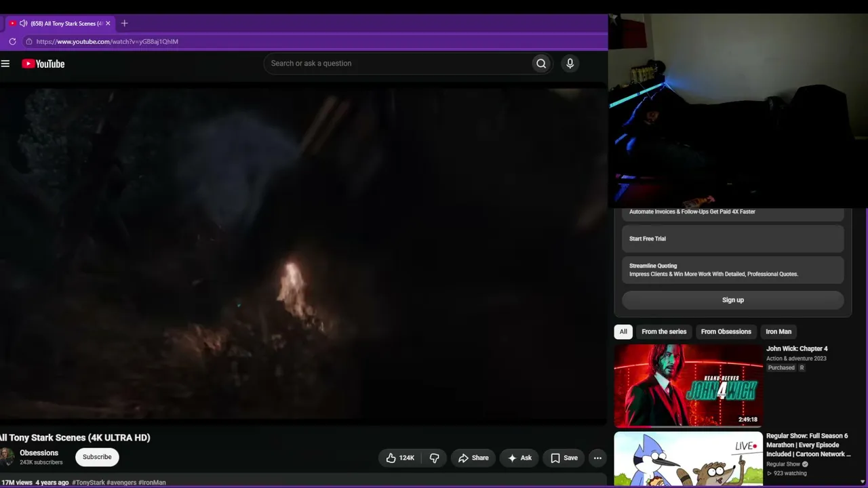Close the All Tony Stark Scenes browser tab
The image size is (868, 488).
108,23
